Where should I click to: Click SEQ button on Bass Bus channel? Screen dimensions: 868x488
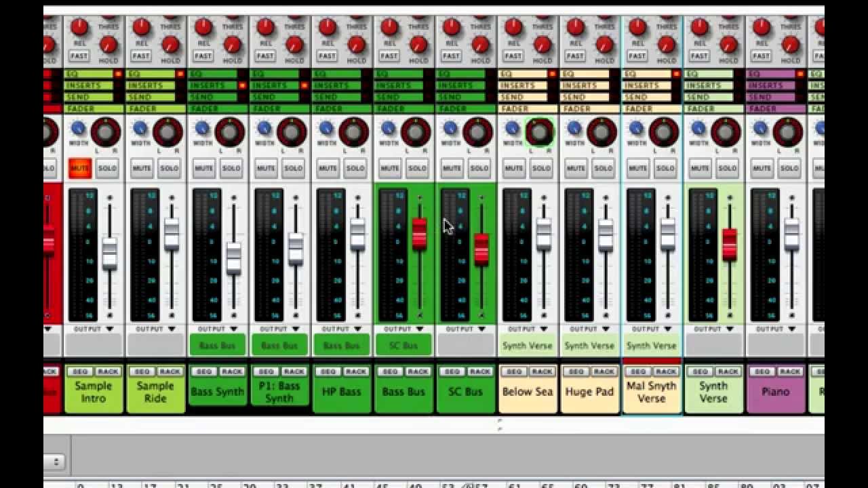click(x=390, y=371)
